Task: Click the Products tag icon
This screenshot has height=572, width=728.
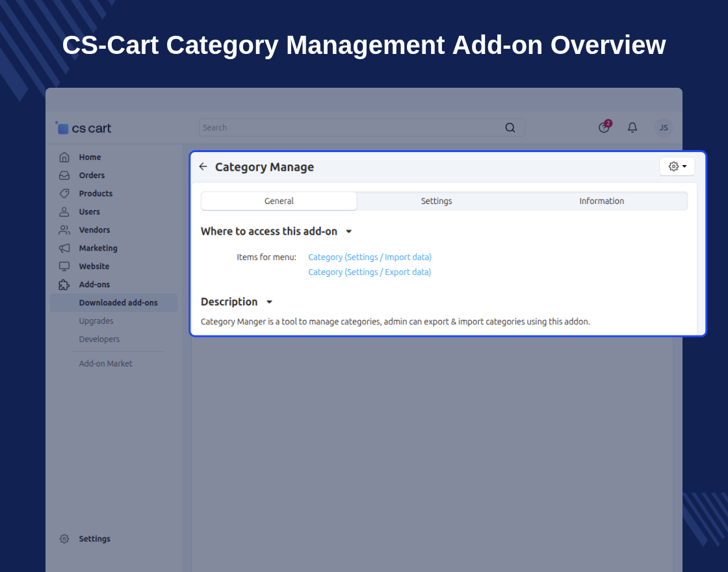Action: (64, 194)
